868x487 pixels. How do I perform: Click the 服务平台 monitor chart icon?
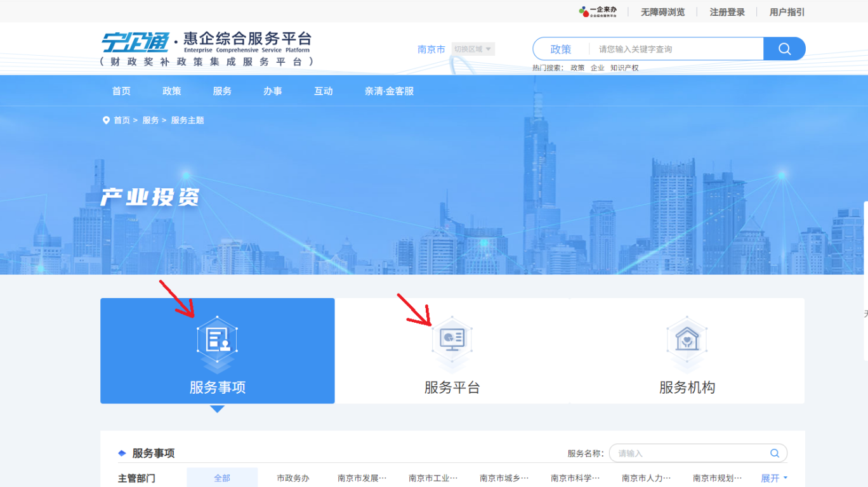point(452,339)
